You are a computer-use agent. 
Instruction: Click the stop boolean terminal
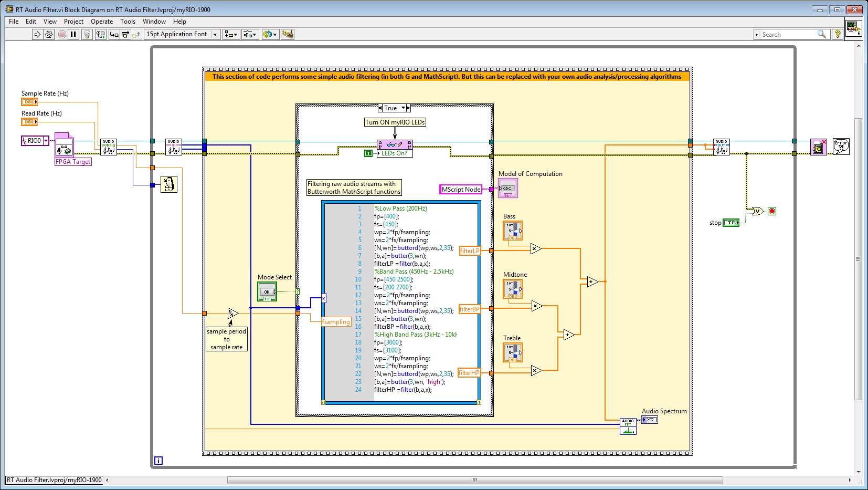tap(731, 223)
